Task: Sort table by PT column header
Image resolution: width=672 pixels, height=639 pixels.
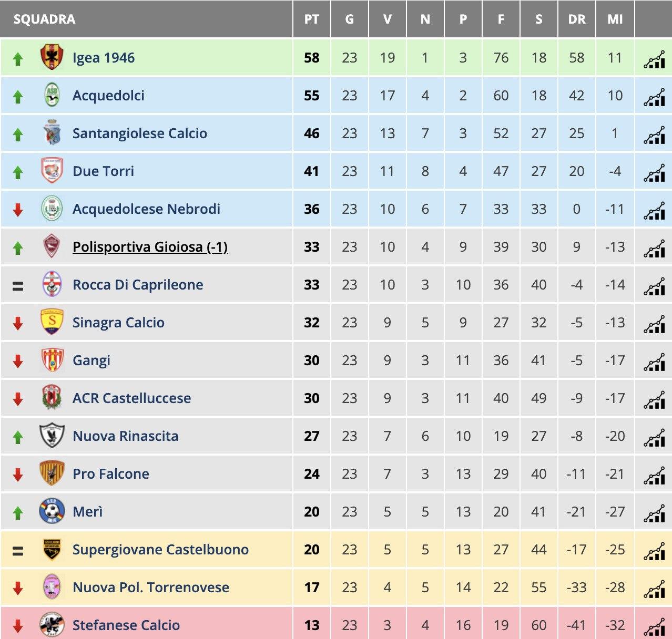Action: (x=312, y=19)
